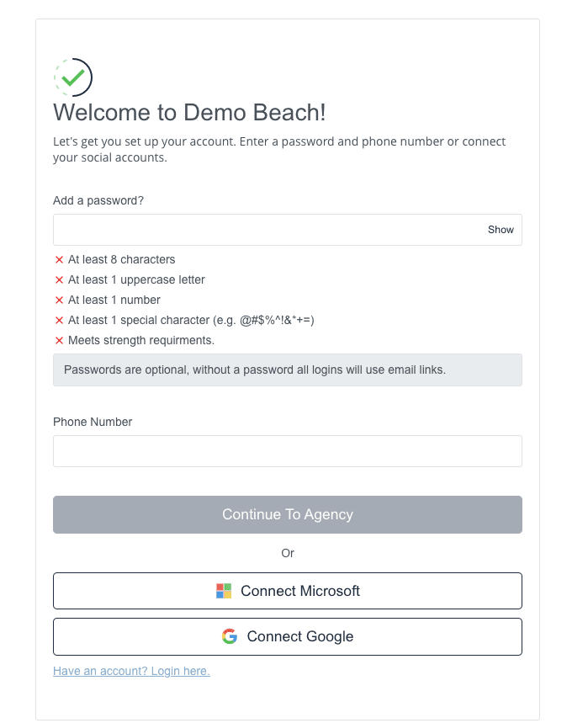This screenshot has height=723, width=588.
Task: Click the 'Welcome to Demo Beach!' heading
Action: tap(189, 113)
